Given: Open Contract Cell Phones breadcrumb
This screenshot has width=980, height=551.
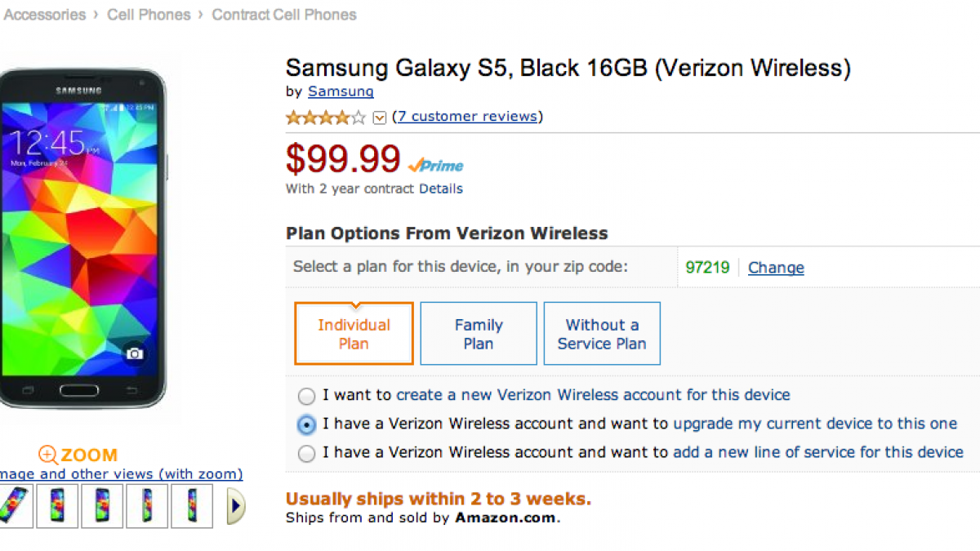Looking at the screenshot, I should [284, 15].
